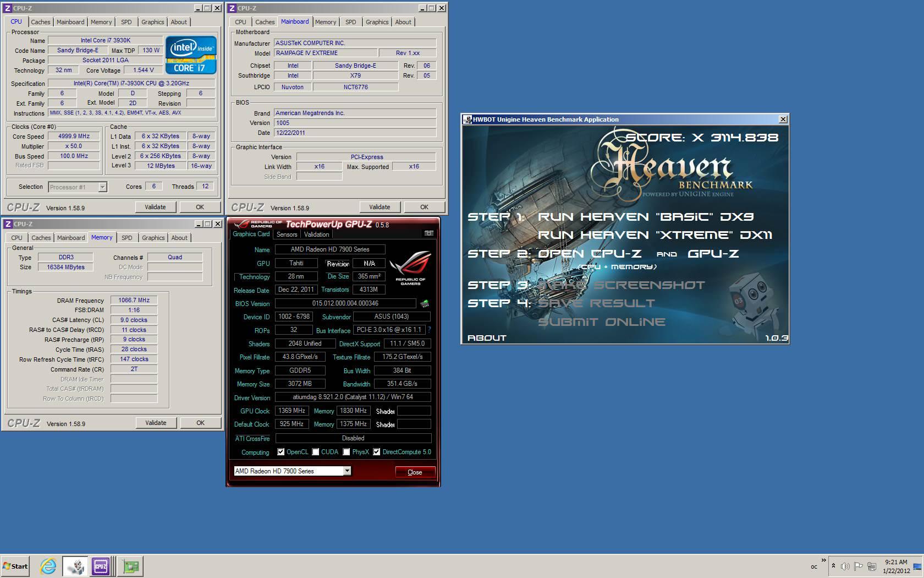Click the GPU BIOS Version field
The height and width of the screenshot is (578, 924).
pos(345,303)
